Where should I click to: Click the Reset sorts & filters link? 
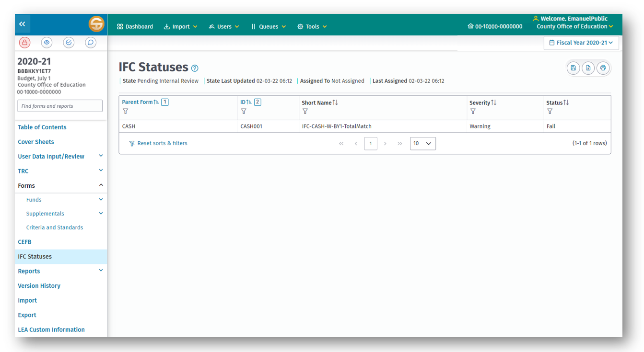tap(158, 143)
